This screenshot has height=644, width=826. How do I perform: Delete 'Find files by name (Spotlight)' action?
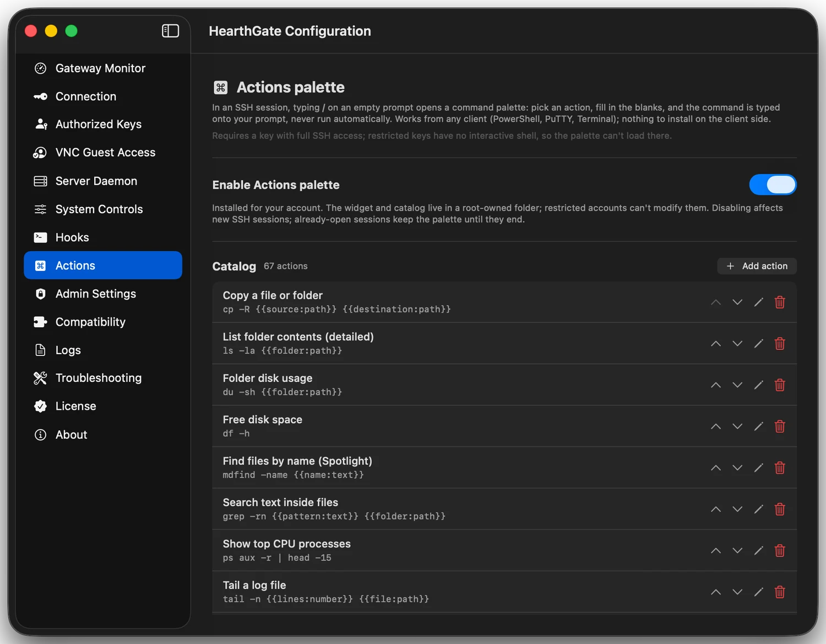780,468
